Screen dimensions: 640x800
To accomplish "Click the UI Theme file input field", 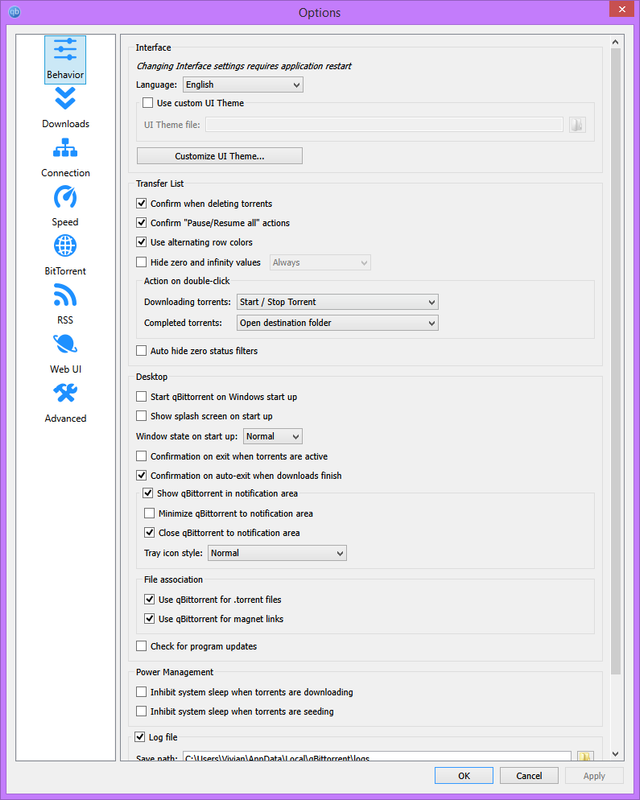I will (384, 124).
